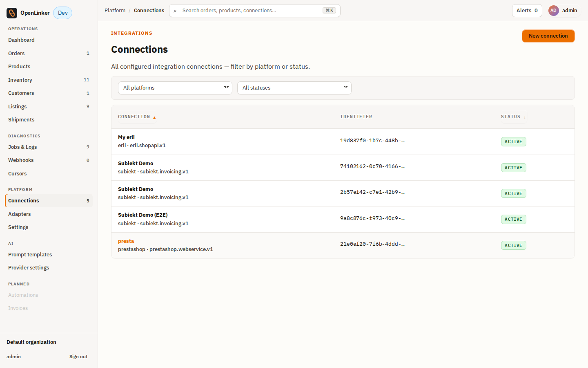This screenshot has width=588, height=368.
Task: Open the Alerts button
Action: click(527, 11)
